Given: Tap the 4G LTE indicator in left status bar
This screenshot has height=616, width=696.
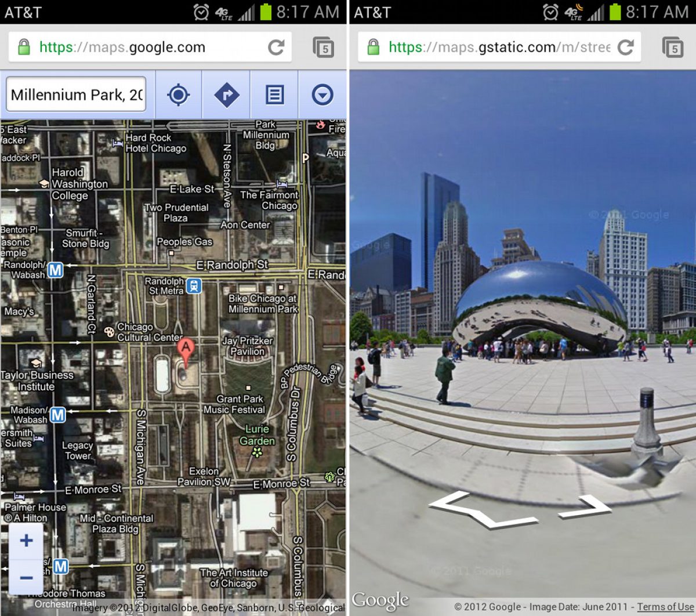Looking at the screenshot, I should coord(224,13).
